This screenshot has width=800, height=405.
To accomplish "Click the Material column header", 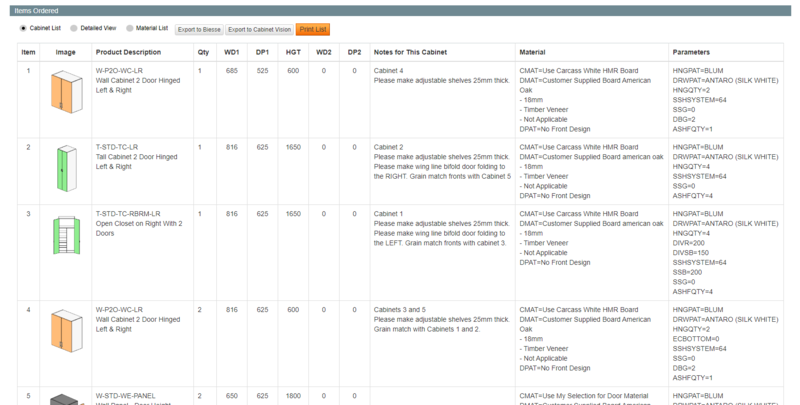I will point(532,51).
